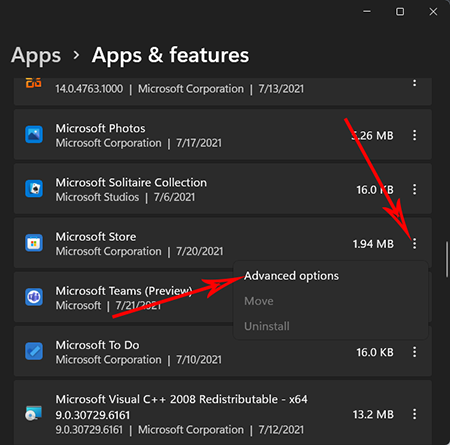Viewport: 450px width, 445px height.
Task: Open three-dot menu for Microsoft Solitaire Collection
Action: pos(414,189)
